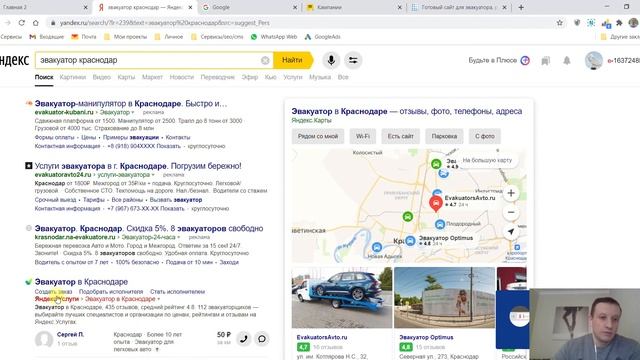Close the Кампании tab
This screenshot has height=360, width=640.
pyautogui.click(x=400, y=7)
